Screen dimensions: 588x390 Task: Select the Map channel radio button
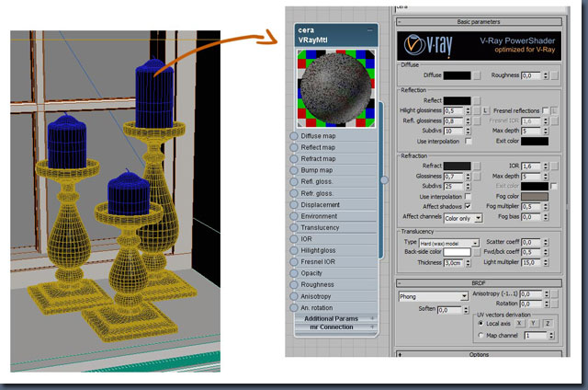click(x=481, y=335)
